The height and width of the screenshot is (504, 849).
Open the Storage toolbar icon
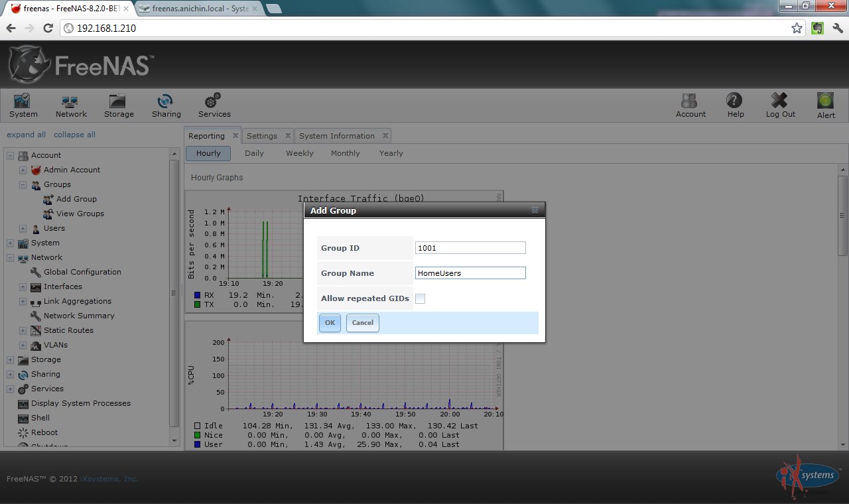pyautogui.click(x=119, y=105)
